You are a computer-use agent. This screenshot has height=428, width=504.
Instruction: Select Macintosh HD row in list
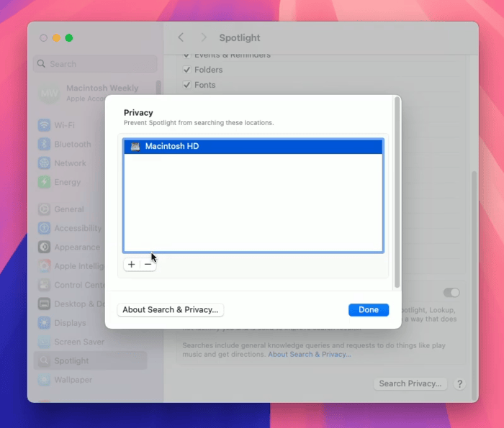pyautogui.click(x=253, y=147)
